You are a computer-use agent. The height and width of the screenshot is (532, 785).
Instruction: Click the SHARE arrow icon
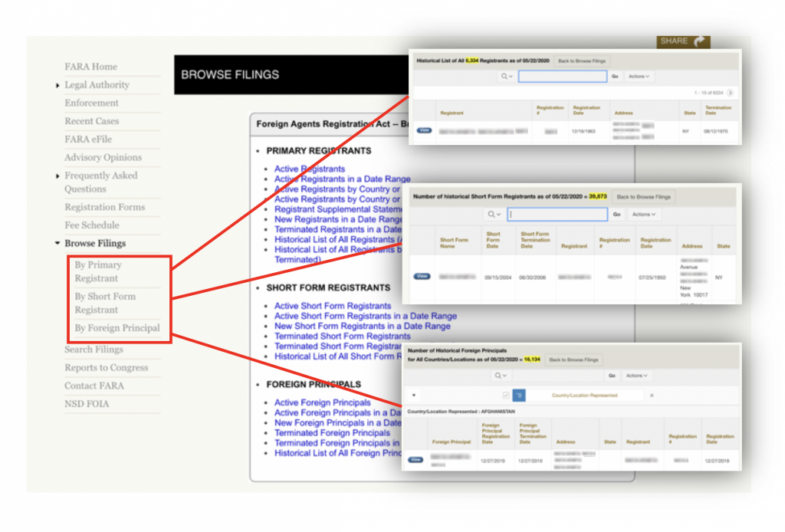[x=699, y=41]
